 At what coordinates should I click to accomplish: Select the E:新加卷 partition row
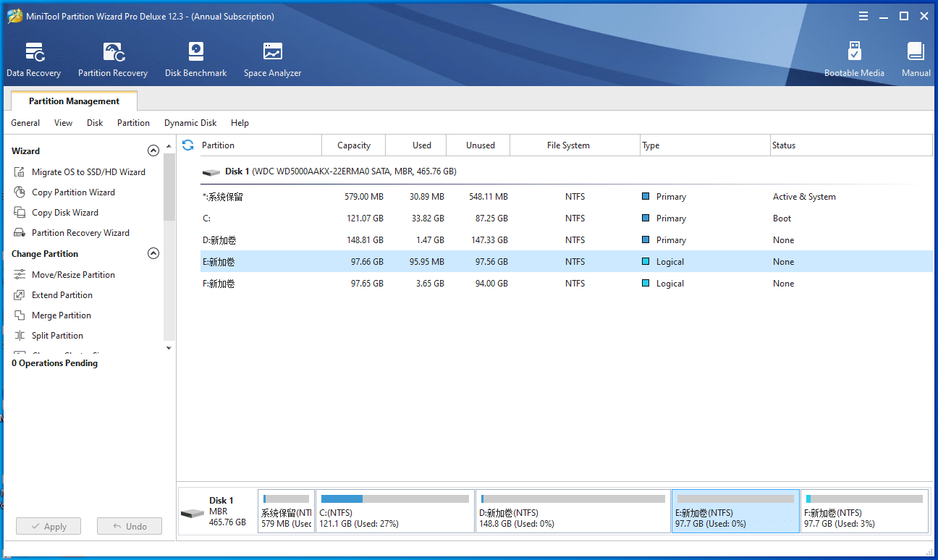tap(566, 262)
